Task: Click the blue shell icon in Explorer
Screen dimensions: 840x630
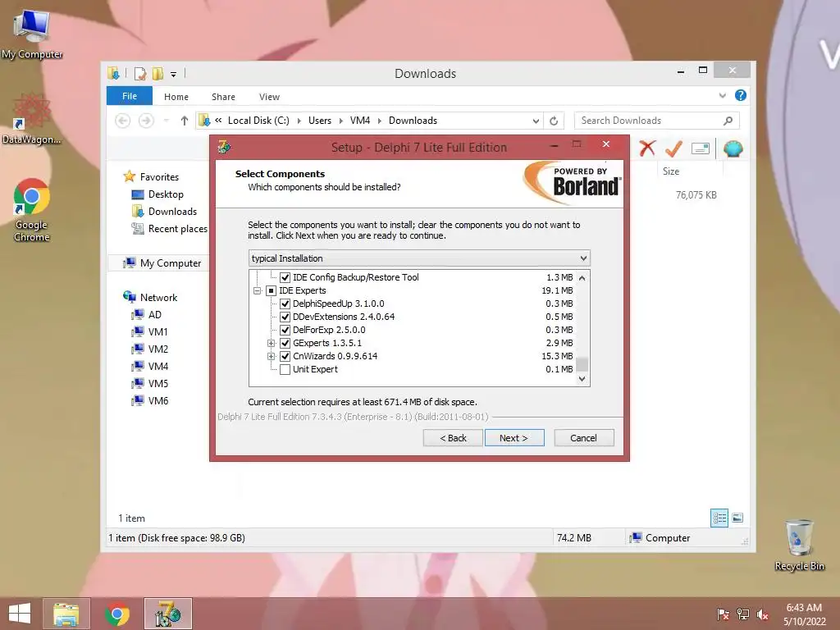Action: [x=733, y=148]
